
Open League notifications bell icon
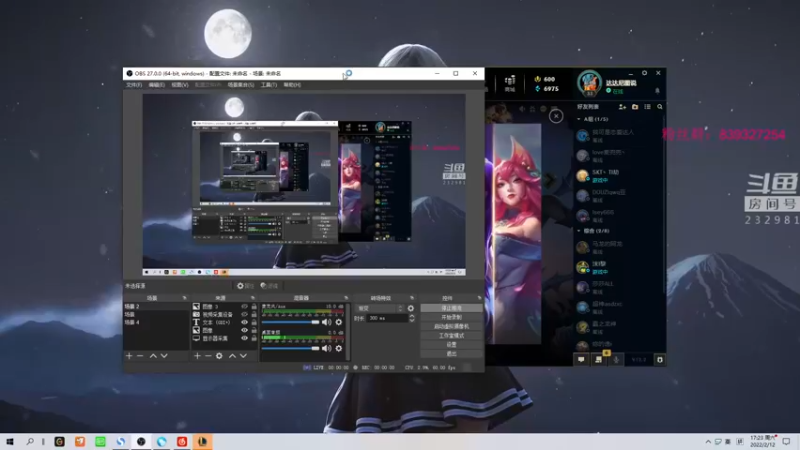(657, 91)
